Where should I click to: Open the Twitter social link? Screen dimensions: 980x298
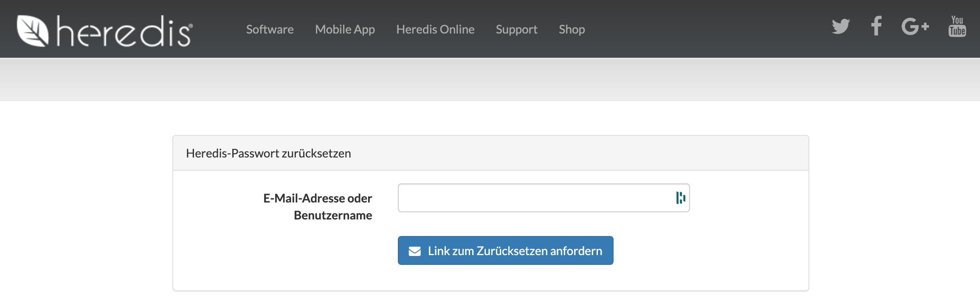coord(841,26)
